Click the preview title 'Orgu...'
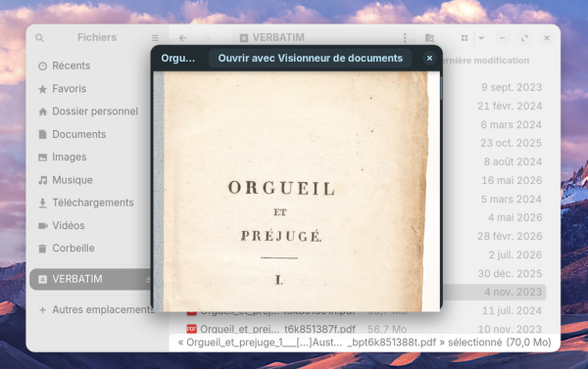 pos(177,59)
